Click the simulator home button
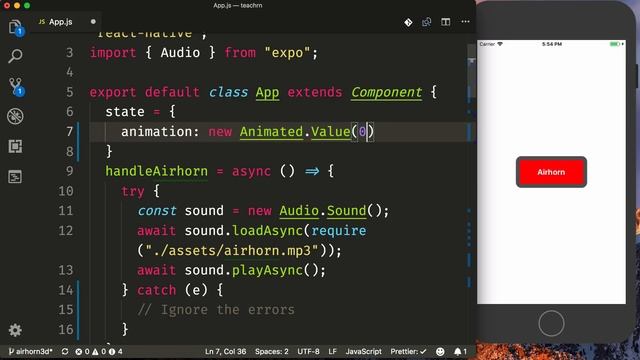The width and height of the screenshot is (640, 360). pos(551,323)
